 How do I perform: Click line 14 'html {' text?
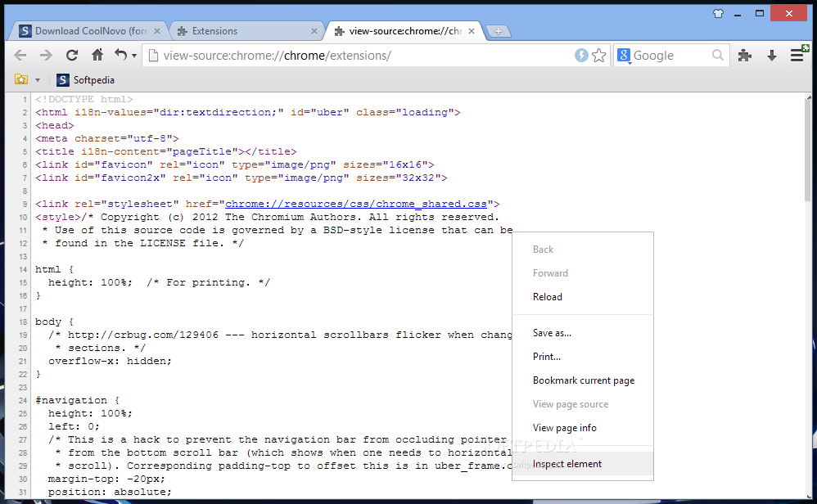click(54, 269)
